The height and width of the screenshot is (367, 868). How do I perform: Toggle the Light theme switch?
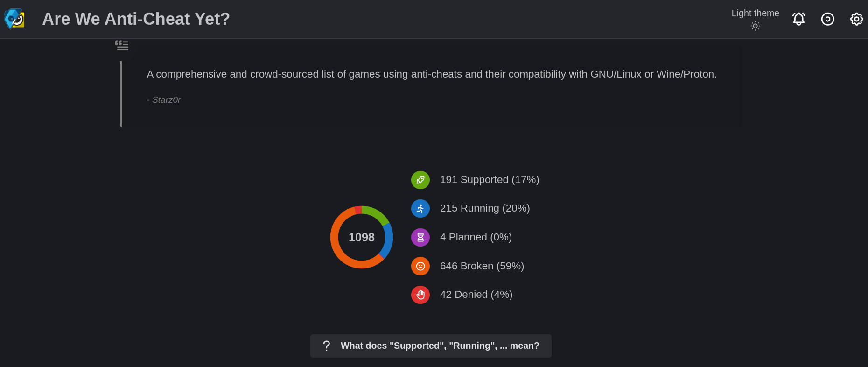click(x=755, y=26)
